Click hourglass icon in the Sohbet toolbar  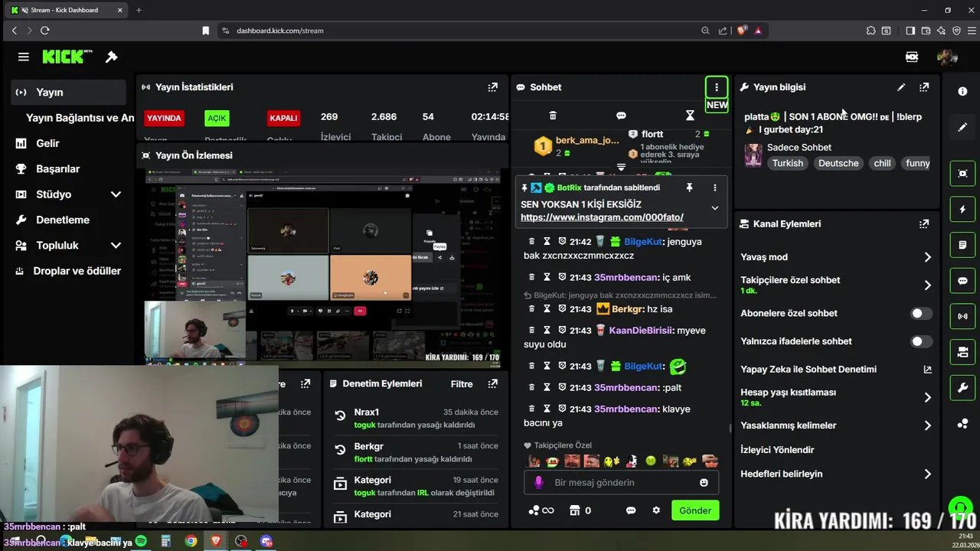point(690,116)
